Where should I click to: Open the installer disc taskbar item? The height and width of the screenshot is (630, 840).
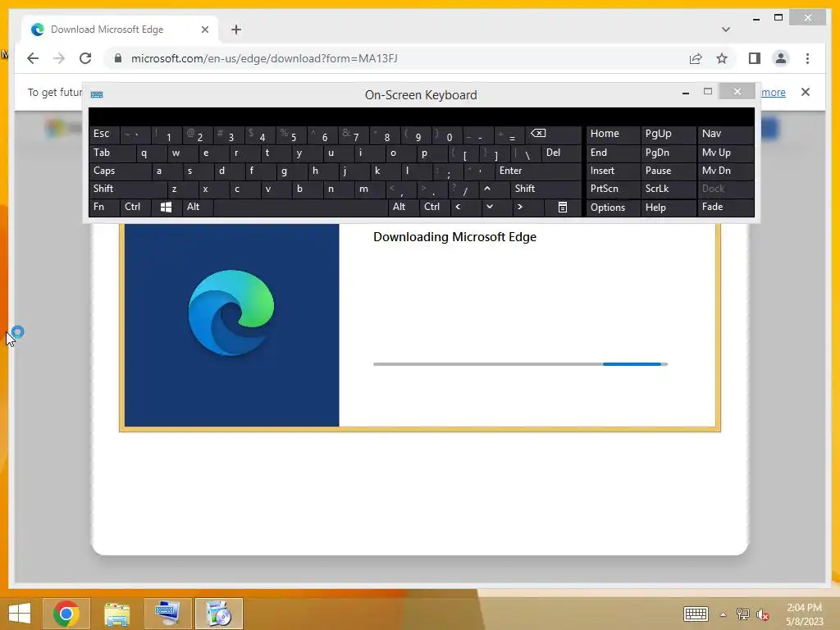point(219,614)
